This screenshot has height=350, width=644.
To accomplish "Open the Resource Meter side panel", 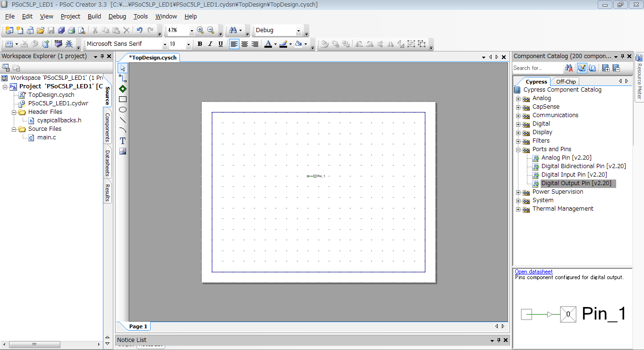I will [639, 77].
